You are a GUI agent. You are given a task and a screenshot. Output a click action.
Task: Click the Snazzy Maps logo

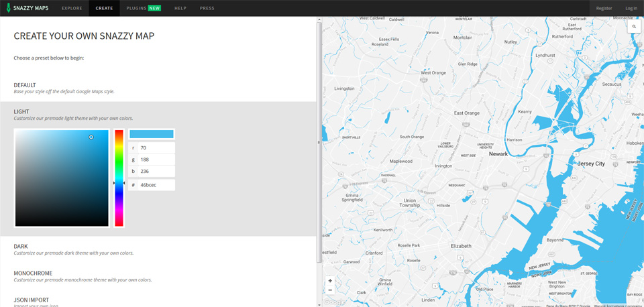pos(27,8)
